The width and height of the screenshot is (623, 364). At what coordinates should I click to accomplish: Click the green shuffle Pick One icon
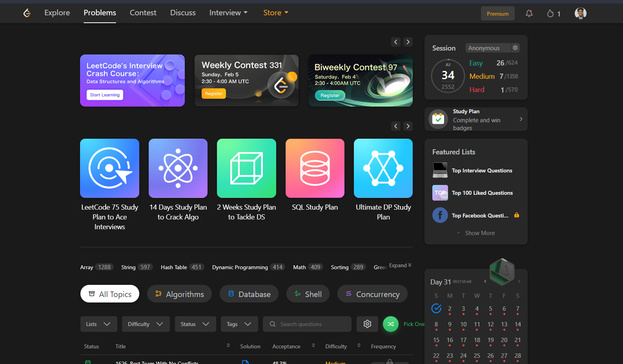pos(391,324)
